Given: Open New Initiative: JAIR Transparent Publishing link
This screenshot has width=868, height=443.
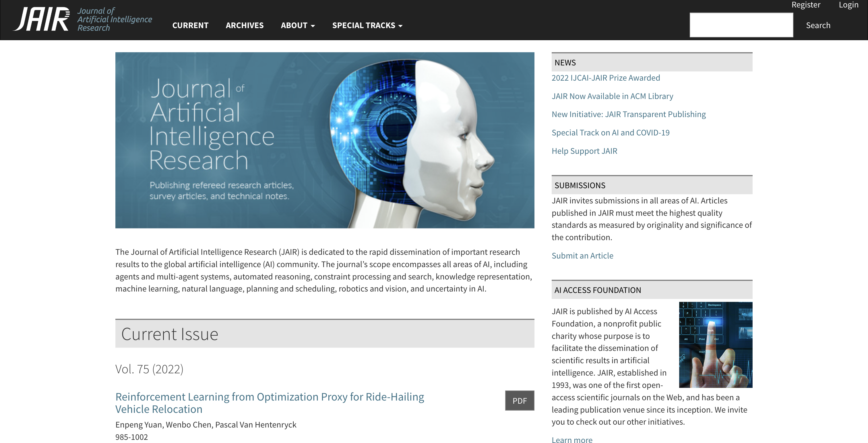Looking at the screenshot, I should (x=628, y=114).
